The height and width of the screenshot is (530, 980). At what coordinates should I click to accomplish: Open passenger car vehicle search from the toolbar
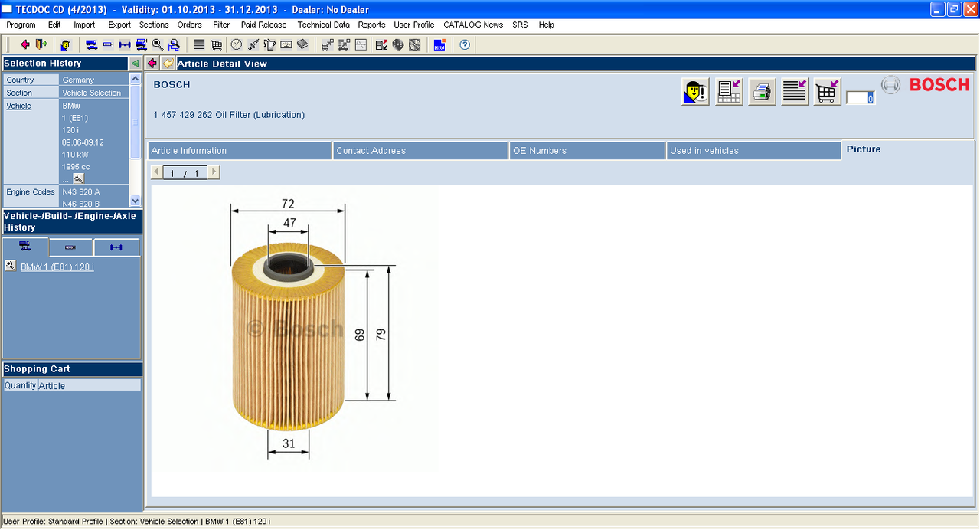click(x=91, y=44)
